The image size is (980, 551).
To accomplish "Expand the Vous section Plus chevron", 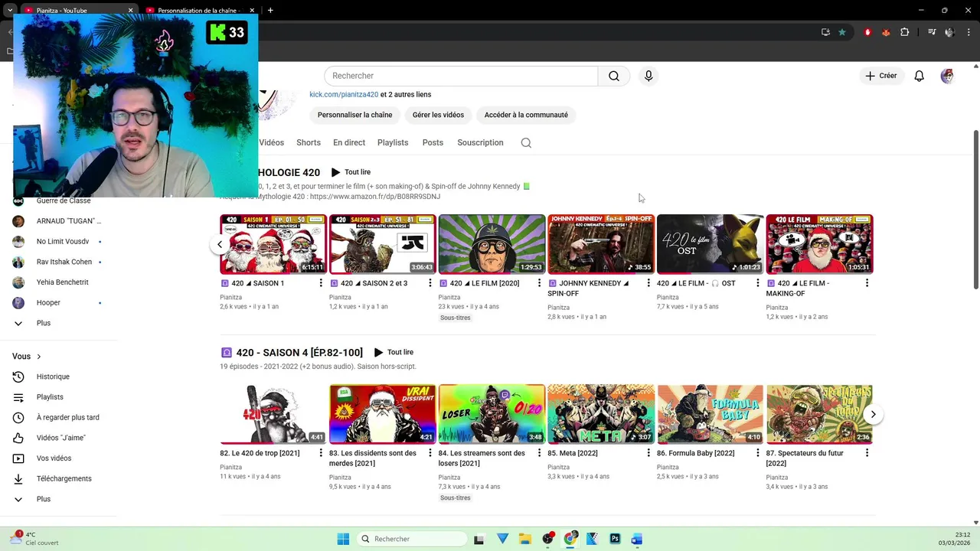I will (18, 499).
